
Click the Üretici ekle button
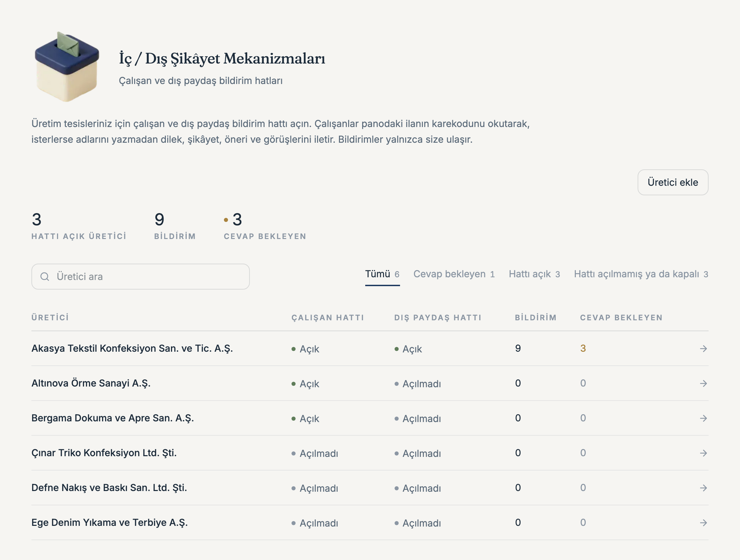673,182
